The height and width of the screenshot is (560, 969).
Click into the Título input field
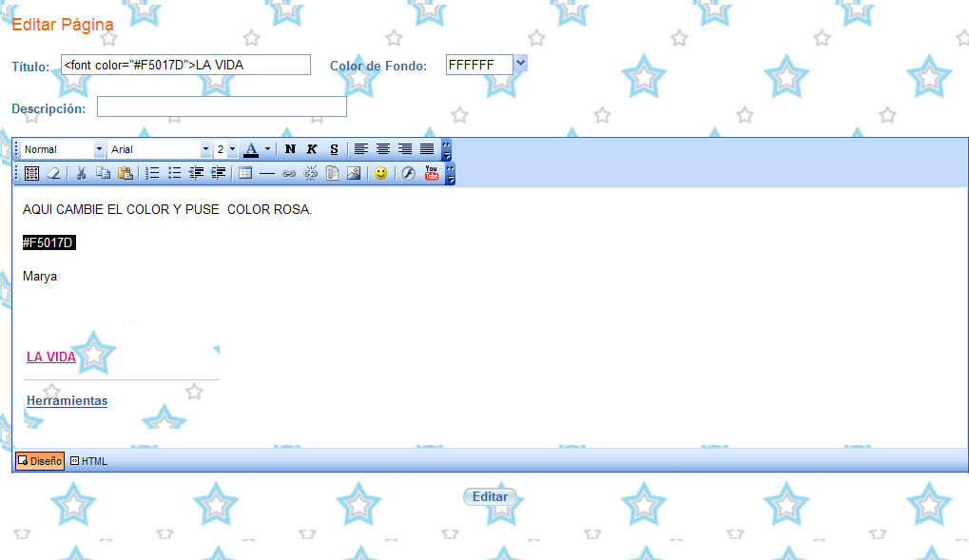click(x=186, y=65)
